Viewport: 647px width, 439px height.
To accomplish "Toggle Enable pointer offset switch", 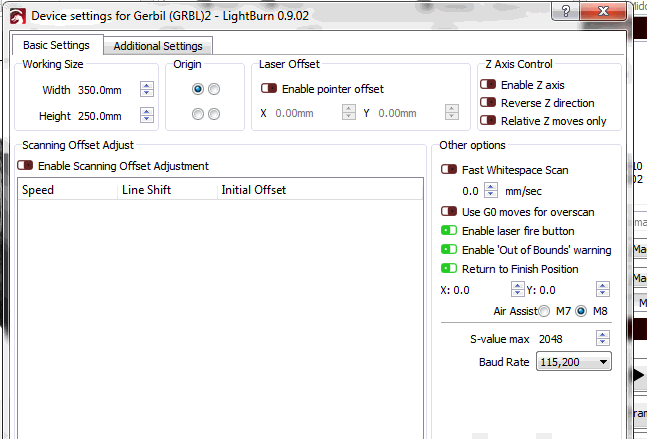I will coord(269,88).
